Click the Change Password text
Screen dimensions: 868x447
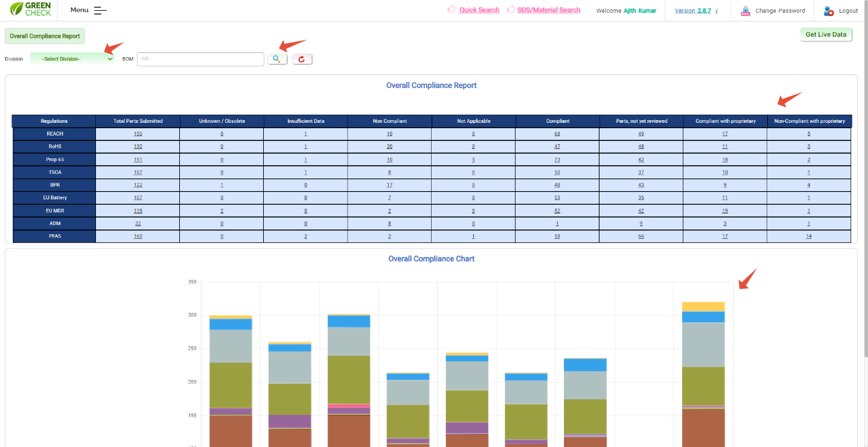coord(780,11)
